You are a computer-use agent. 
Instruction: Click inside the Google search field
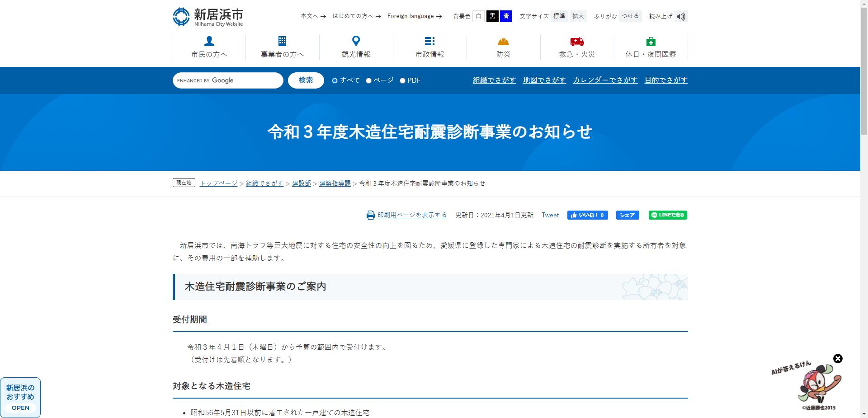point(228,80)
